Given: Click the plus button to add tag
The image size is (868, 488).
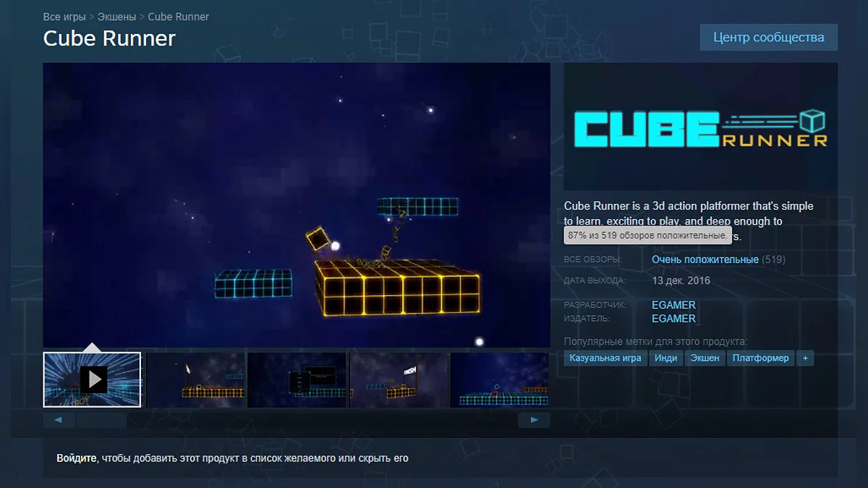Looking at the screenshot, I should tap(805, 358).
